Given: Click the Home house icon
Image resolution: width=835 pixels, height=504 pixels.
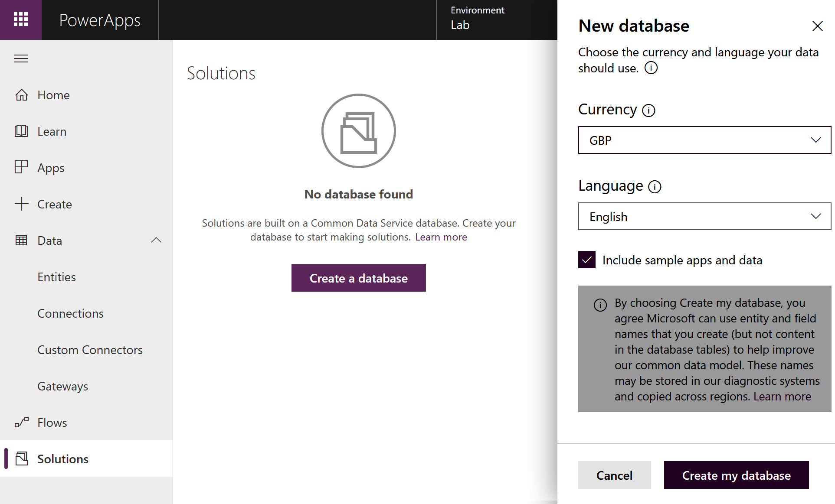Looking at the screenshot, I should [x=21, y=95].
